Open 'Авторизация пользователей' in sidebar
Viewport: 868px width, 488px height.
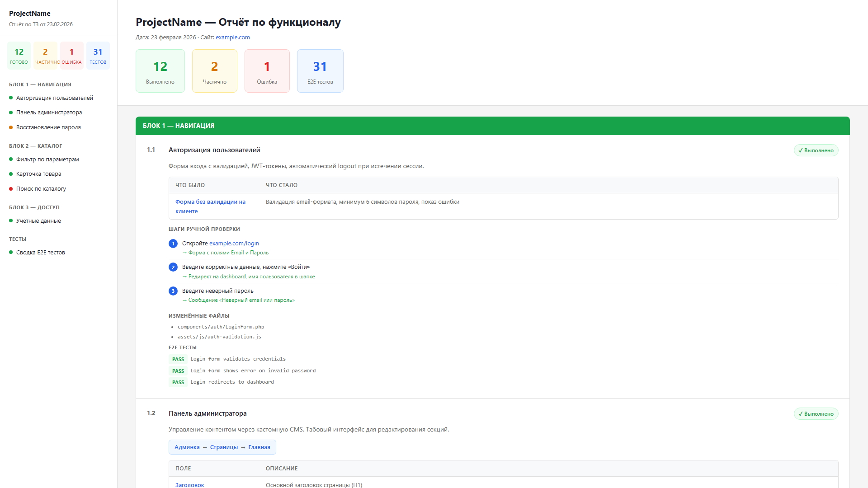coord(54,98)
